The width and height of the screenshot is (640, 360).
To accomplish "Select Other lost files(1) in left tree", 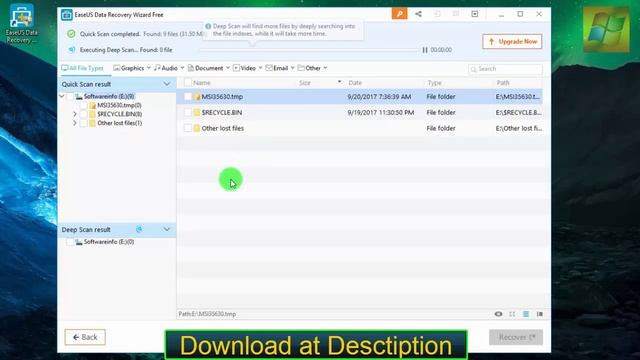I will [120, 123].
